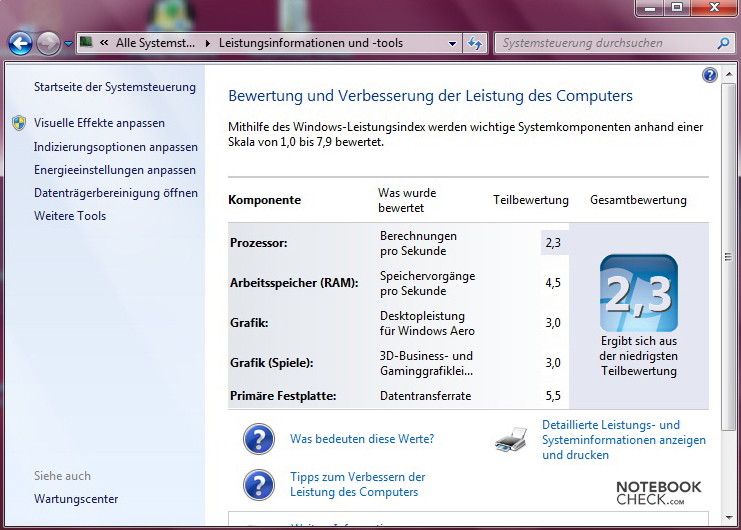Open 'Tipps zum Verbessern der Leistung' link

[x=358, y=484]
